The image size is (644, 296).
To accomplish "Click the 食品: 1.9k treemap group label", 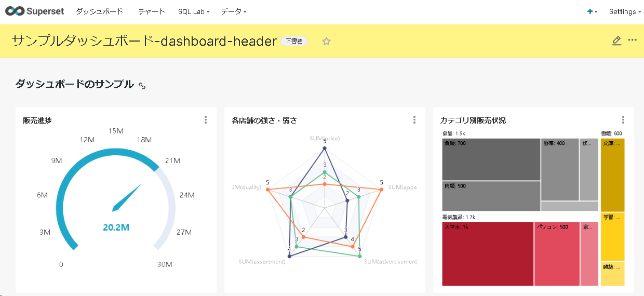I will 453,134.
